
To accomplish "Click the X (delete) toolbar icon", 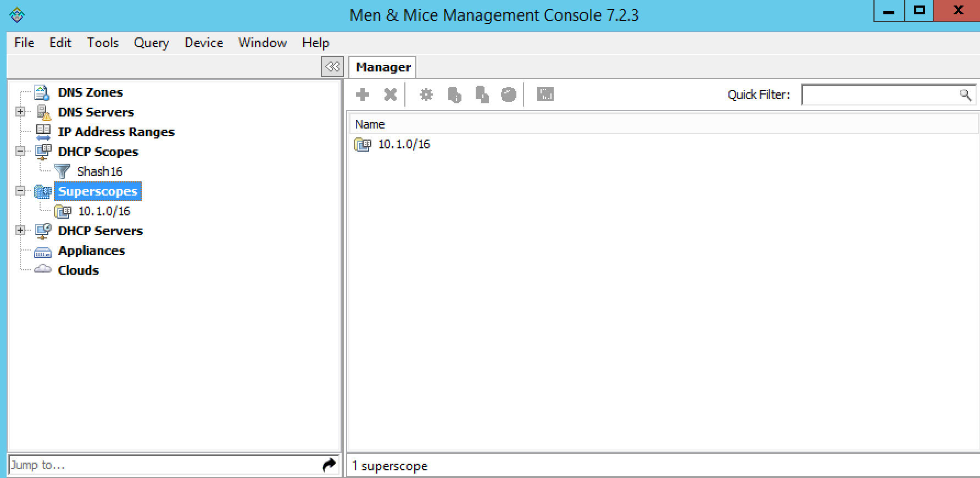I will (x=390, y=95).
